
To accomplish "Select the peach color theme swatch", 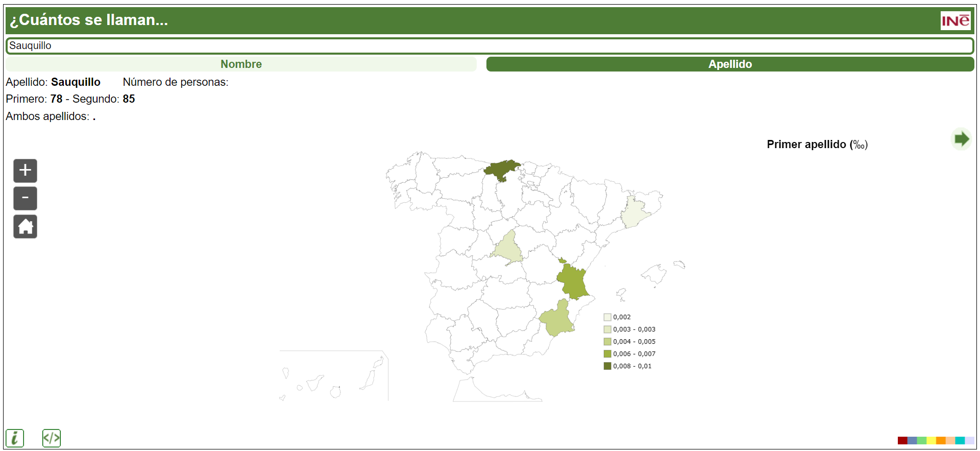I will coord(950,440).
